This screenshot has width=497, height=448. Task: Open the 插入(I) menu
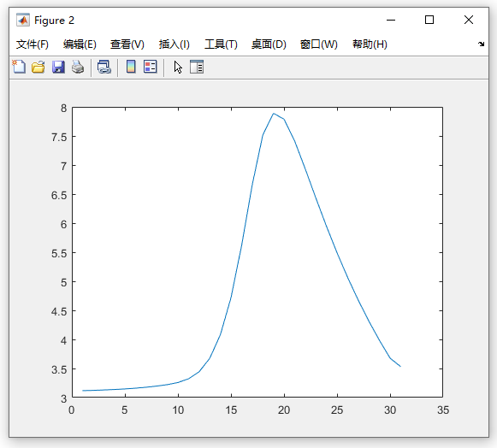tap(174, 44)
